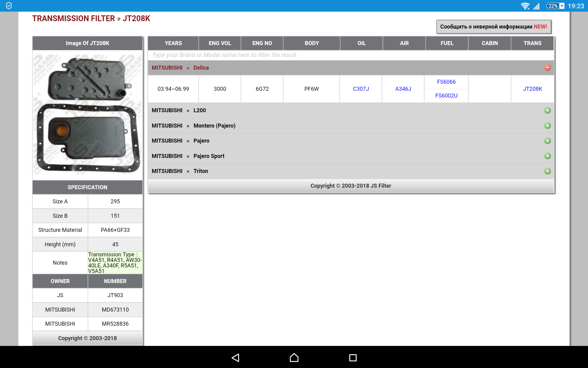Collapse the Mitsubishi Delica row with the red minus icon
588x368 pixels.
pos(547,68)
